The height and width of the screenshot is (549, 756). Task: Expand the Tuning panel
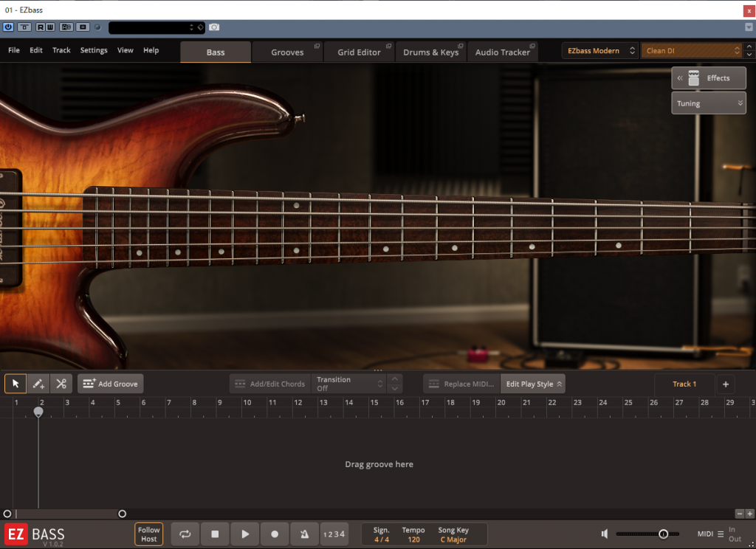coord(709,103)
